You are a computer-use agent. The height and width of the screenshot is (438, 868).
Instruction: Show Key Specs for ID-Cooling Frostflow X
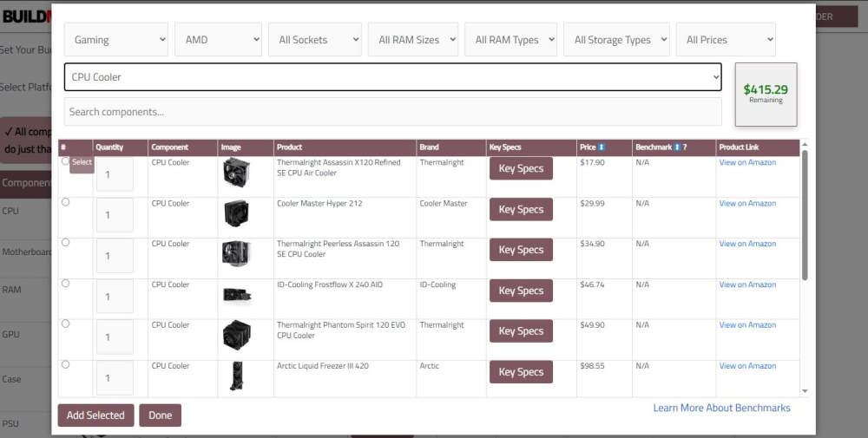pos(521,291)
